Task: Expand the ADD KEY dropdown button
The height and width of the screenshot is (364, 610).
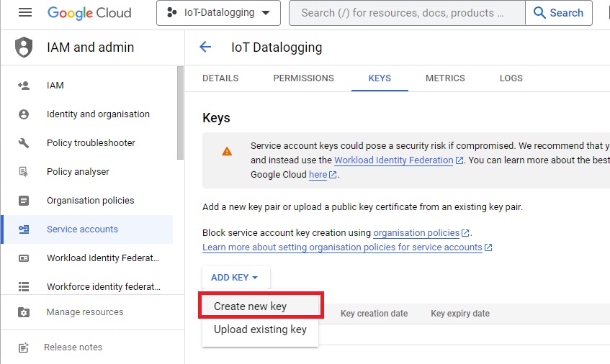Action: 236,278
